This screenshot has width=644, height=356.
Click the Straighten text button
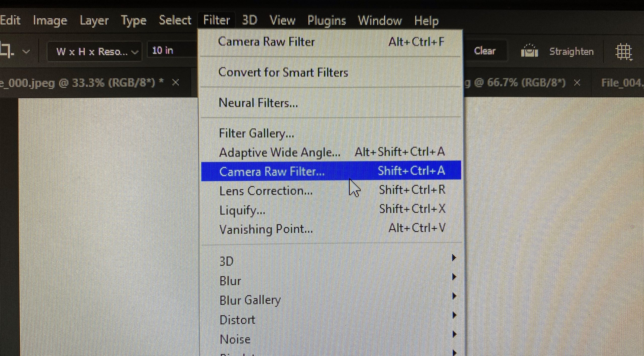571,52
